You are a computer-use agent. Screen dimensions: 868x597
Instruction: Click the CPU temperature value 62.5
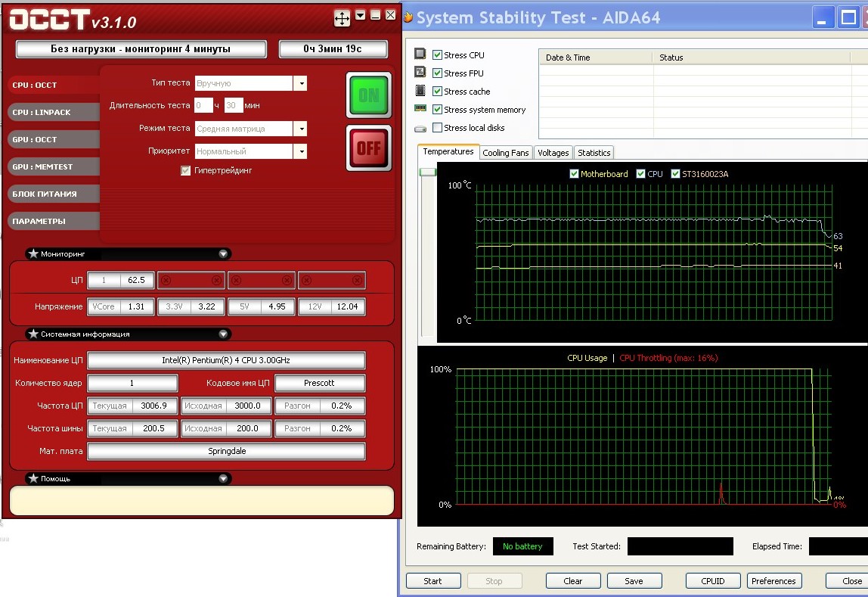tap(136, 280)
